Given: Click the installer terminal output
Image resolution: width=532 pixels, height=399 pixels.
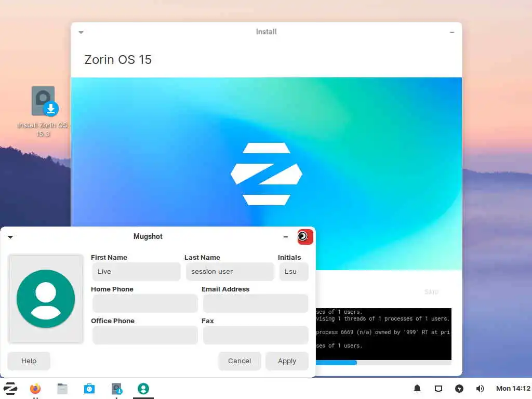Looking at the screenshot, I should (383, 334).
